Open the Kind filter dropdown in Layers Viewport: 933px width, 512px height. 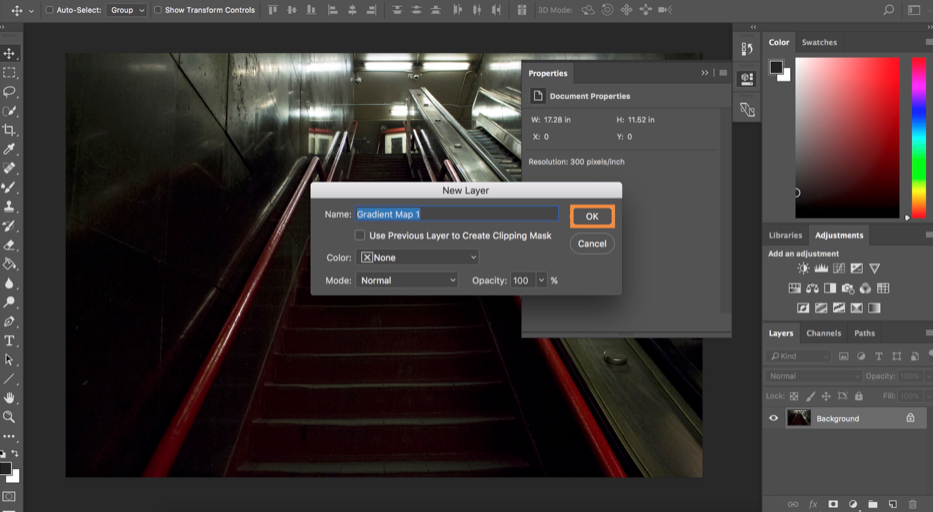pos(799,356)
